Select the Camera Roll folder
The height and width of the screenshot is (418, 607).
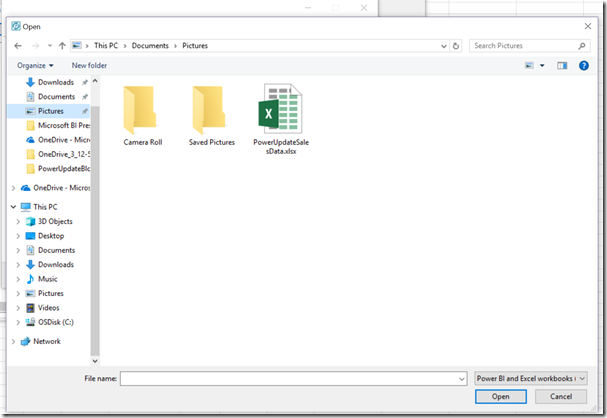tap(142, 116)
